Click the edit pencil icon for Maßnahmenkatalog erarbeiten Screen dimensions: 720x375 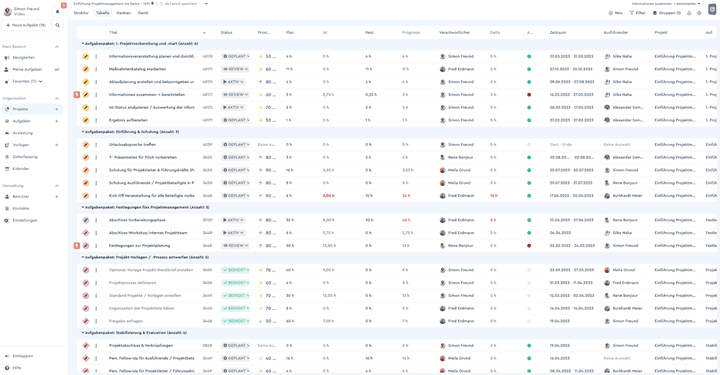(86, 69)
